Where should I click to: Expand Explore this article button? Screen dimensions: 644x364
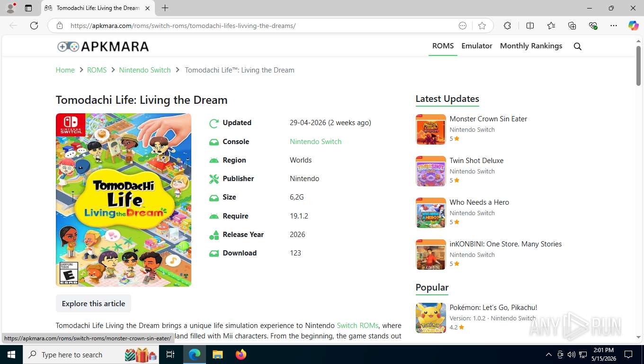[x=93, y=303]
